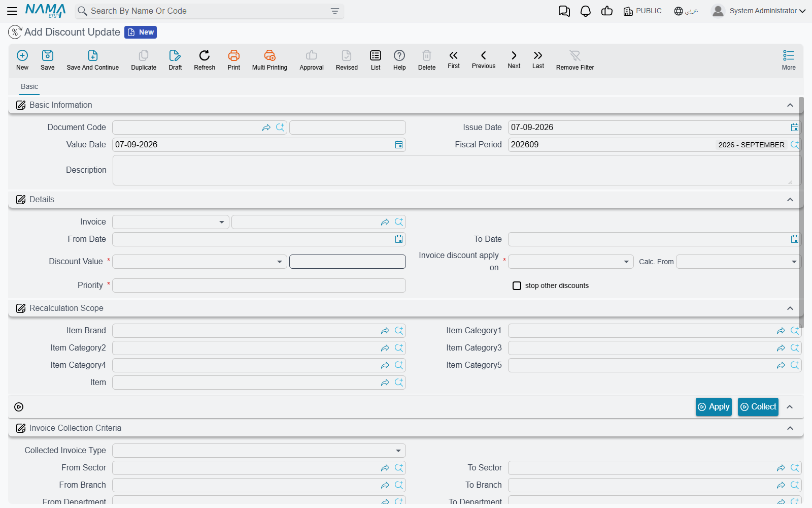The height and width of the screenshot is (508, 812).
Task: Go to the First record
Action: pyautogui.click(x=454, y=59)
